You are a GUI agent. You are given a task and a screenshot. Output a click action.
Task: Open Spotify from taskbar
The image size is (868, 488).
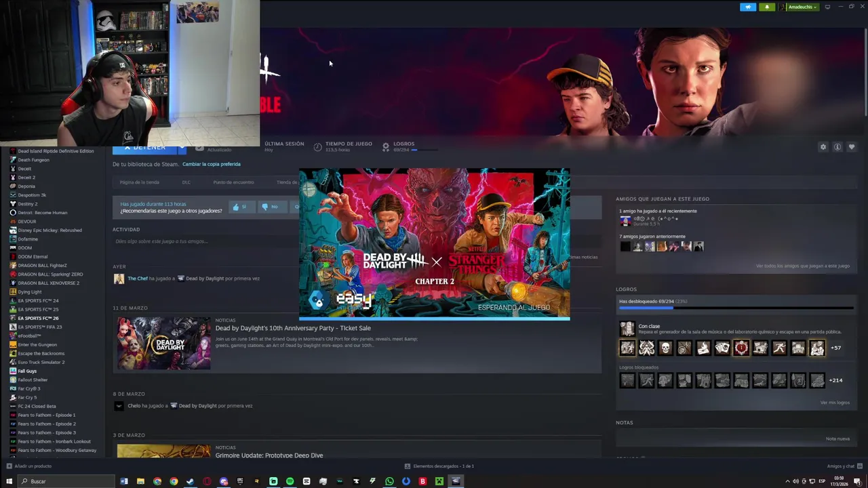tap(290, 481)
